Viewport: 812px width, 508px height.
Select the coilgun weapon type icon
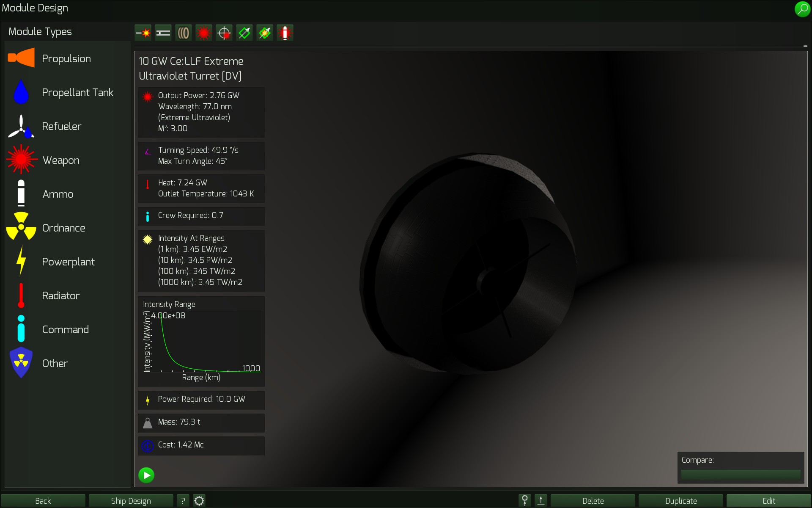coord(183,33)
